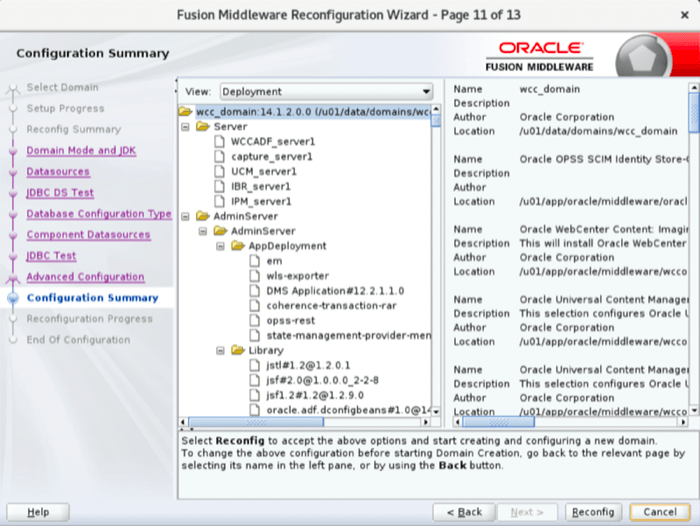Click the Library folder icon
This screenshot has height=526, width=700.
(238, 350)
